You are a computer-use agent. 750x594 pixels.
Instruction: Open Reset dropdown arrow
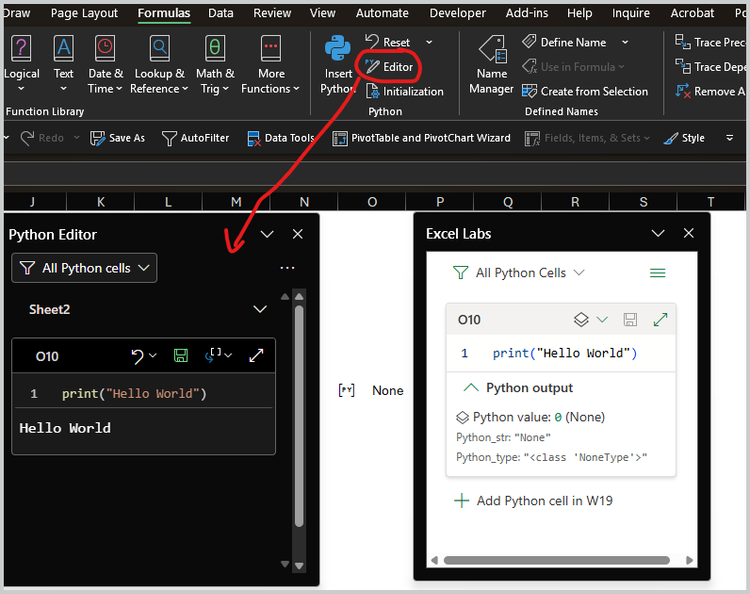(x=429, y=42)
